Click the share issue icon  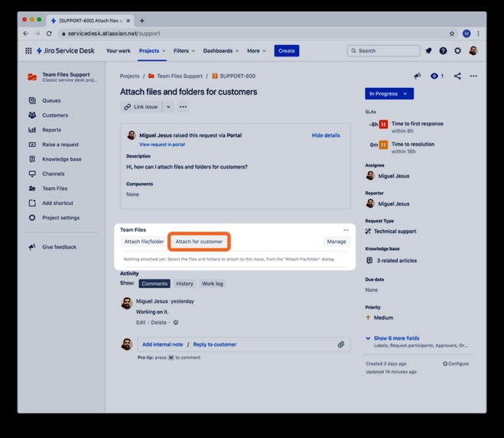(x=457, y=76)
